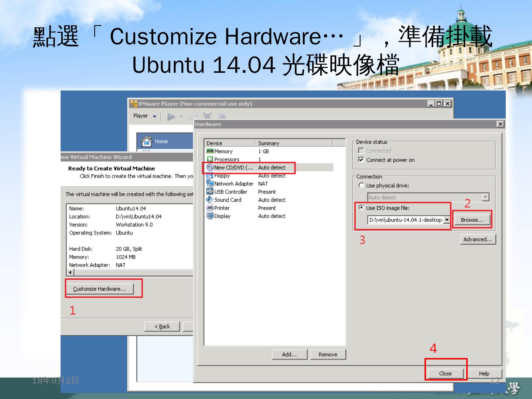Viewport: 532px width, 399px height.
Task: Select the Display monitor icon
Action: (x=210, y=216)
